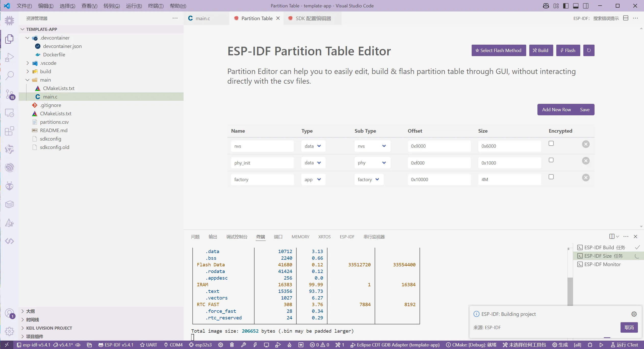The image size is (644, 349).
Task: Click the Add New Row button
Action: coord(556,109)
